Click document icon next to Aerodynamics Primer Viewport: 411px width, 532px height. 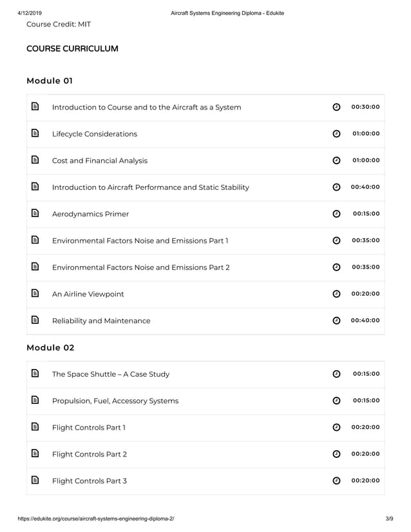pos(35,213)
